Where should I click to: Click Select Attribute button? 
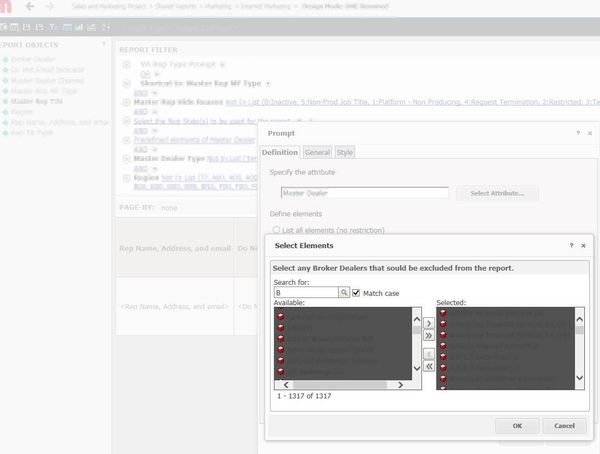pyautogui.click(x=497, y=193)
